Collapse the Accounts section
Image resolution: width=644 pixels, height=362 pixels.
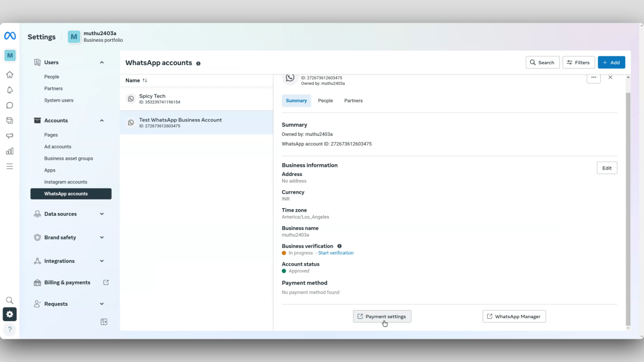coord(101,121)
